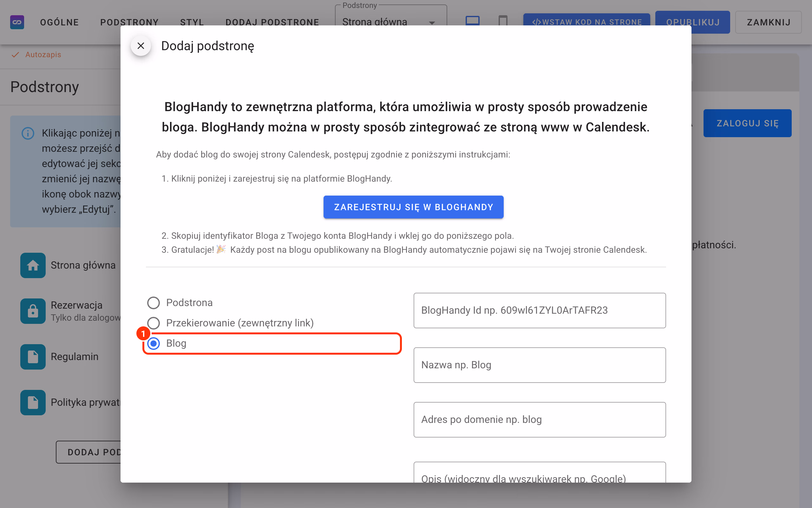
Task: Select Przekierowanie (zewnętrzny link) radio option
Action: (x=154, y=323)
